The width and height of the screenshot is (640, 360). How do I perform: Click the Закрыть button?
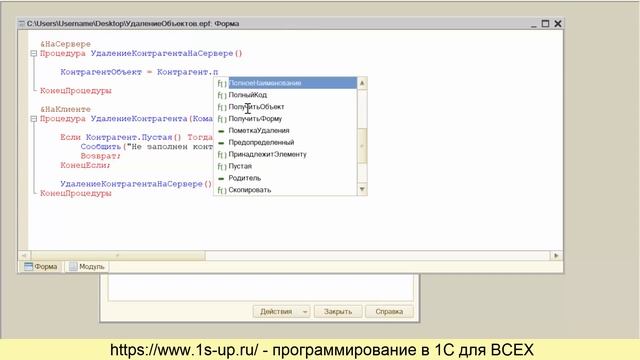pyautogui.click(x=338, y=311)
